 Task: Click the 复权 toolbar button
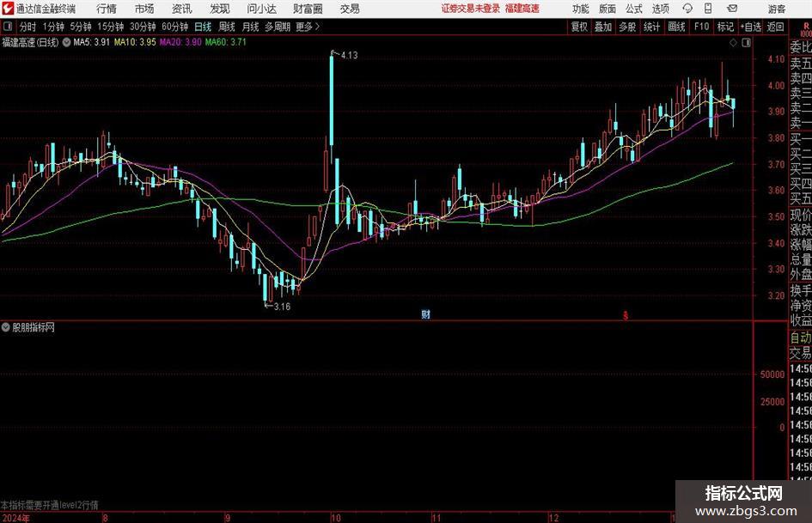point(579,27)
